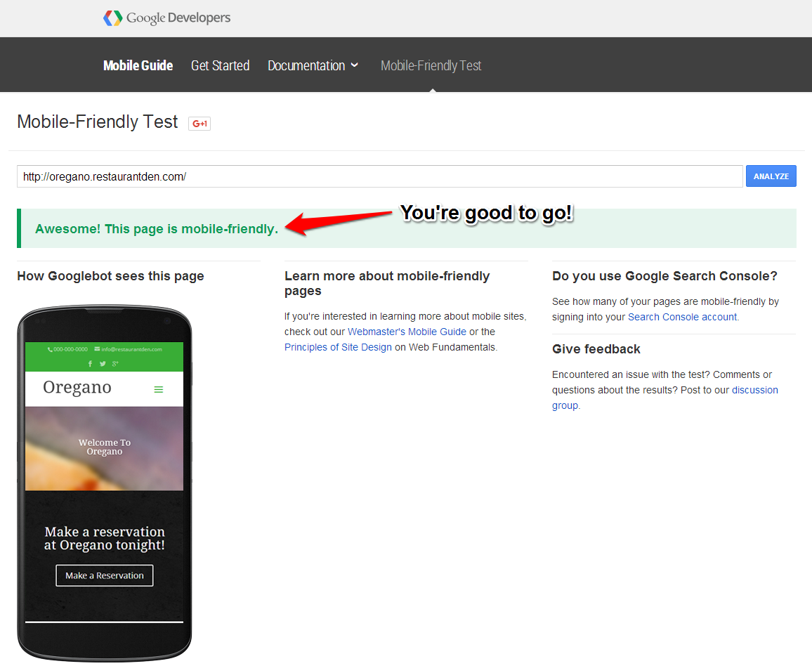The image size is (812, 666).
Task: Select the Mobile-Friendly Test tab
Action: [x=431, y=65]
